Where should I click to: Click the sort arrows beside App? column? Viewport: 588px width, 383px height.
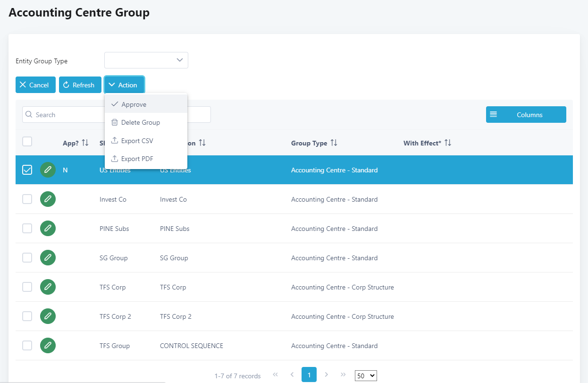click(x=85, y=143)
